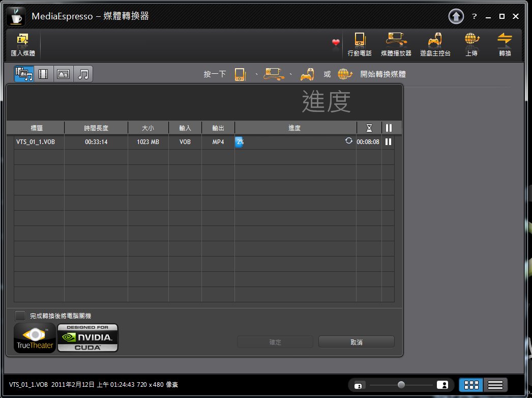Screen dimensions: 532x398
Task: Filter by photos with image tab
Action: [63, 74]
